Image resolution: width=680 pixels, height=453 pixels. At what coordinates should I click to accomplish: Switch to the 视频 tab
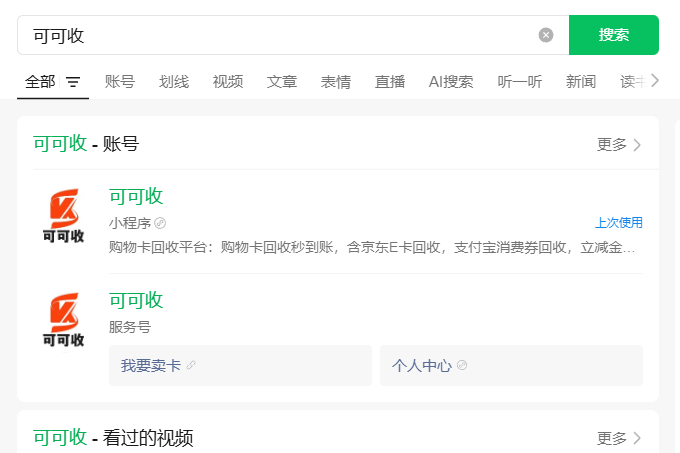(228, 82)
